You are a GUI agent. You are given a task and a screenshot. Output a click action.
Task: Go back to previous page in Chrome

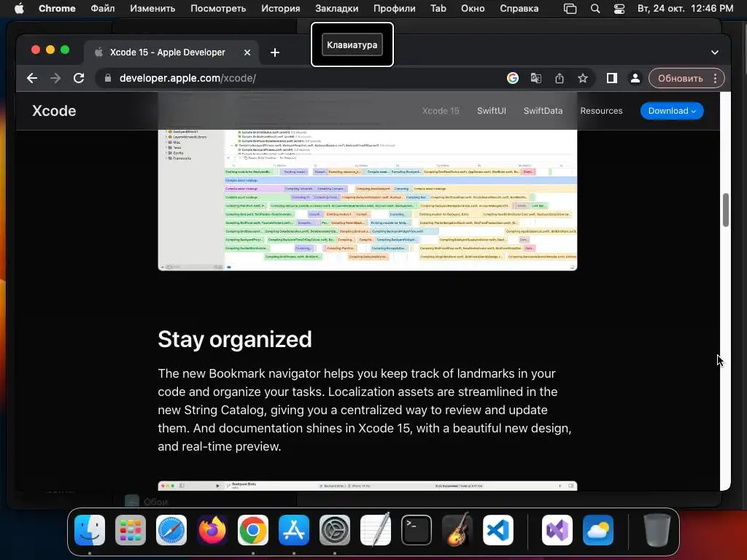coord(32,78)
